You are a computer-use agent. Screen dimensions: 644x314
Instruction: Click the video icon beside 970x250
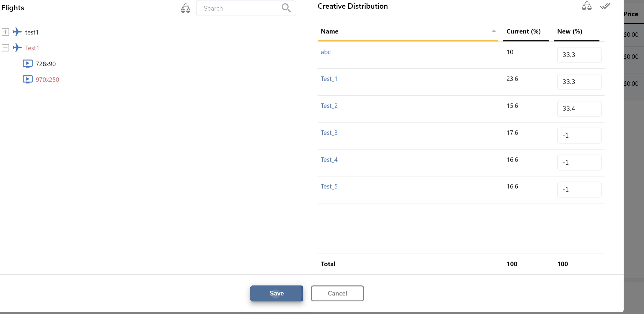pyautogui.click(x=27, y=79)
